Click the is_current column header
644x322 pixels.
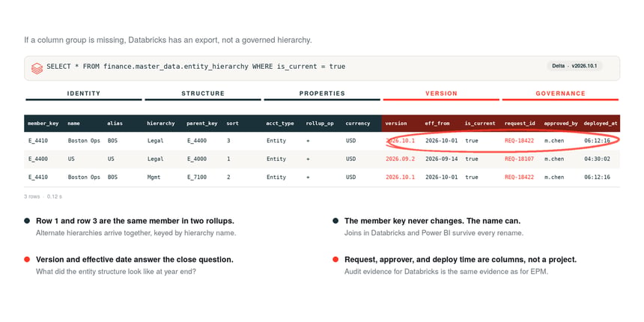pos(480,124)
